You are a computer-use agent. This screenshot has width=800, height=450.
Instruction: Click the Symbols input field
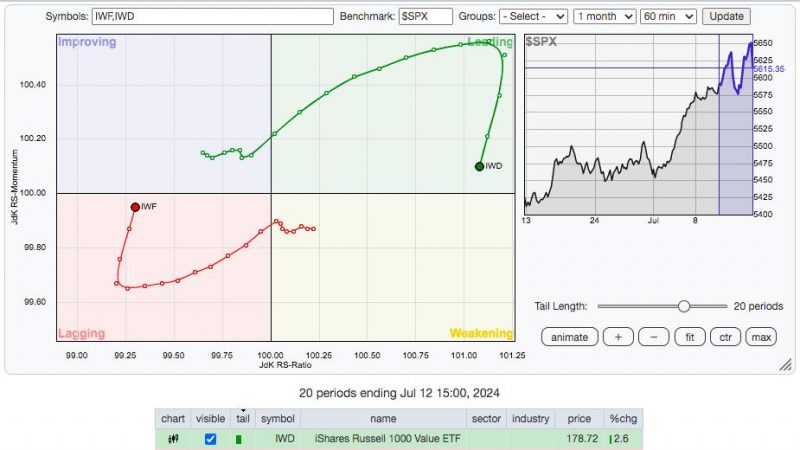click(x=212, y=16)
